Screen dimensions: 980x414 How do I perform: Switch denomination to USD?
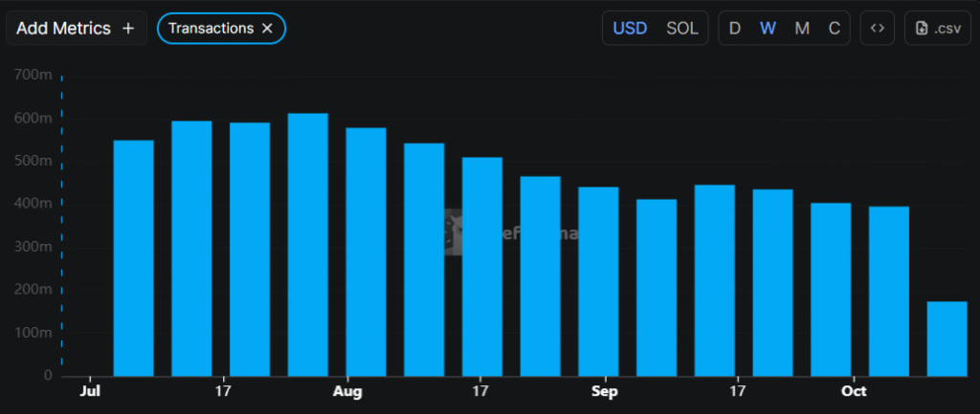[630, 29]
